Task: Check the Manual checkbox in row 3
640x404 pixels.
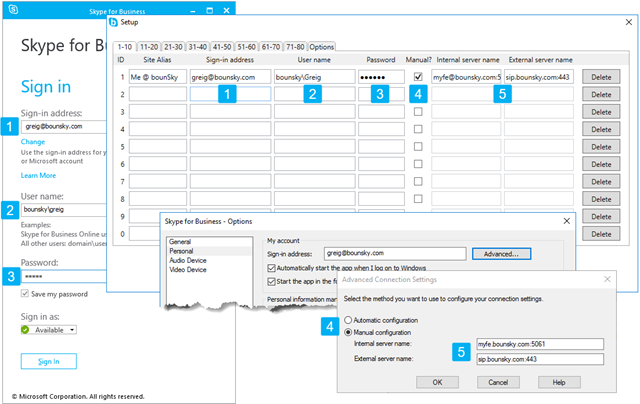Action: [x=418, y=111]
